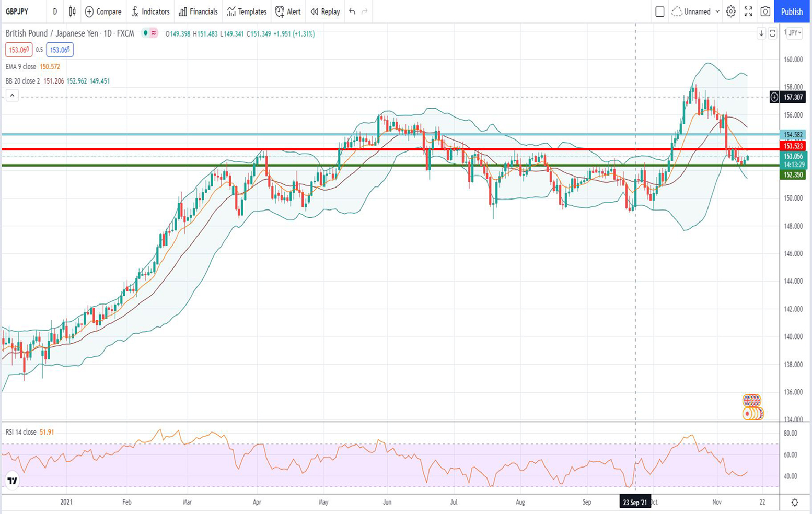Open indicator Templates menu

(x=247, y=11)
